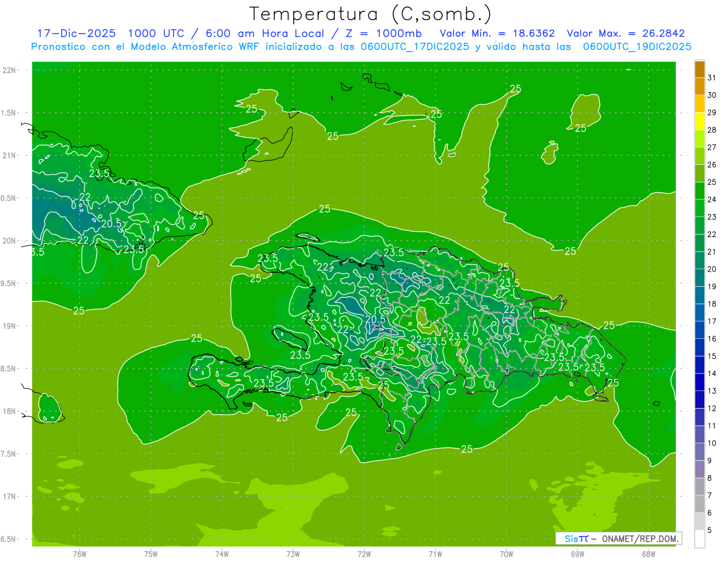The image size is (728, 562).
Task: Click the "20N" latitude axis label
Action: pos(10,241)
